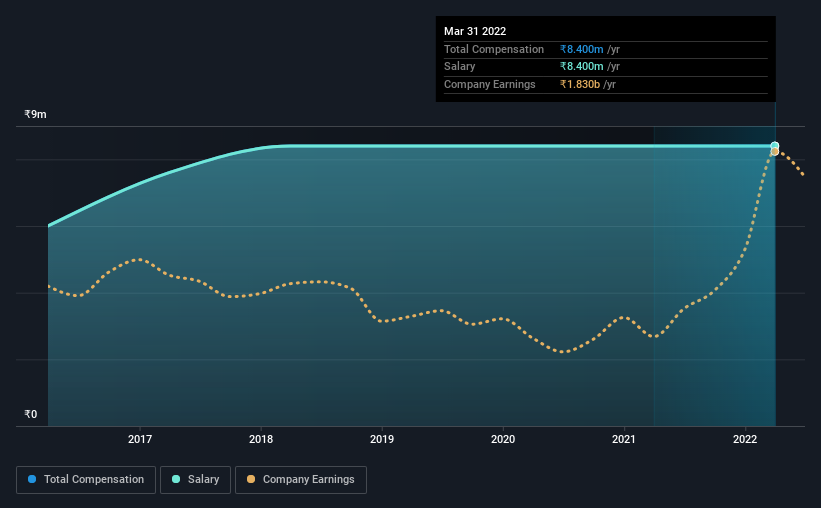
Task: Click the ₹0 y-axis label
Action: [x=31, y=414]
